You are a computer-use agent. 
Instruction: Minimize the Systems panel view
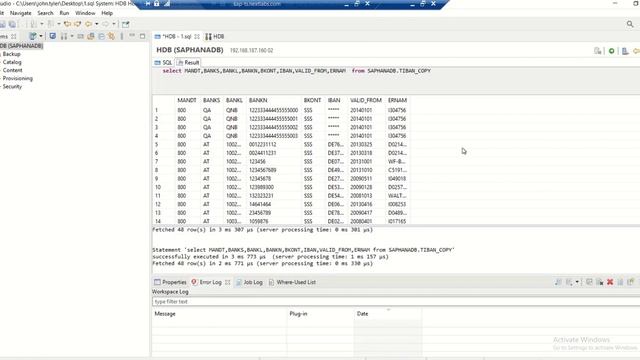point(132,36)
